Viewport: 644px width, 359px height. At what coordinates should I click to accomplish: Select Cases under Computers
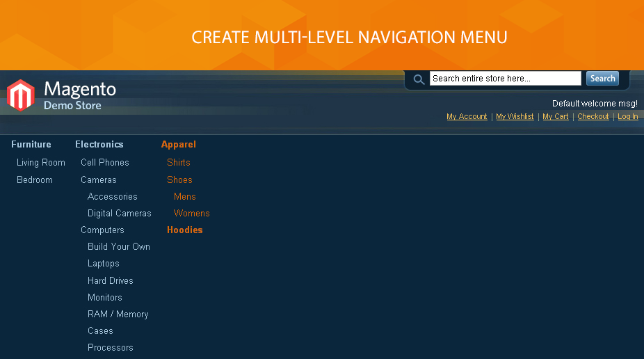click(x=100, y=331)
